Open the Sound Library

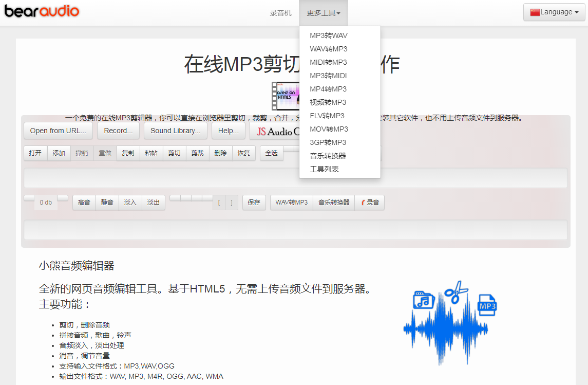(175, 131)
